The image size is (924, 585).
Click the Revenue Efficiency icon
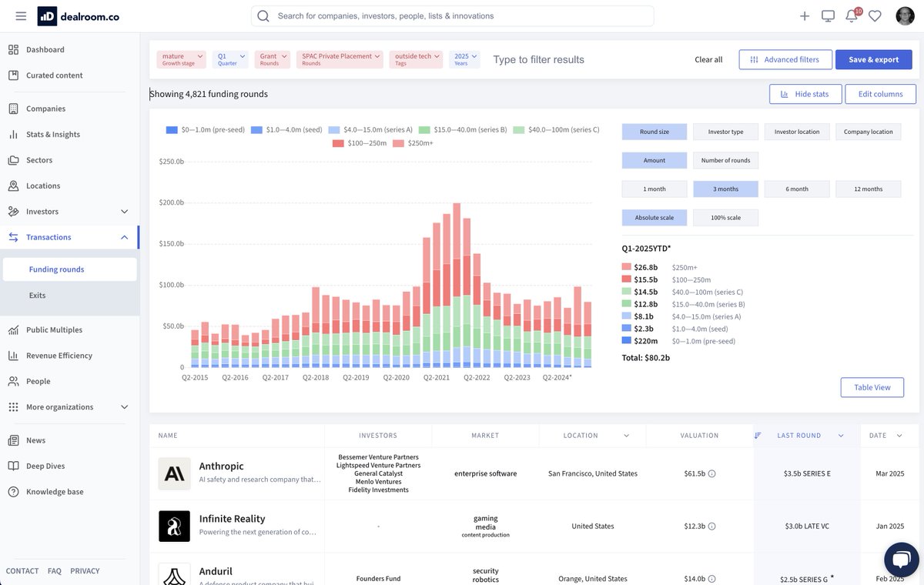13,356
